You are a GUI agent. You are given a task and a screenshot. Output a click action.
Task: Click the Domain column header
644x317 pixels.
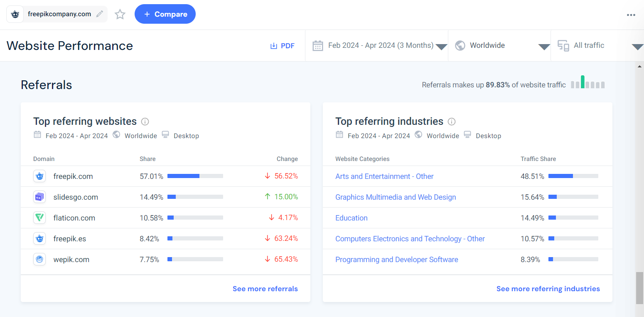pyautogui.click(x=44, y=159)
